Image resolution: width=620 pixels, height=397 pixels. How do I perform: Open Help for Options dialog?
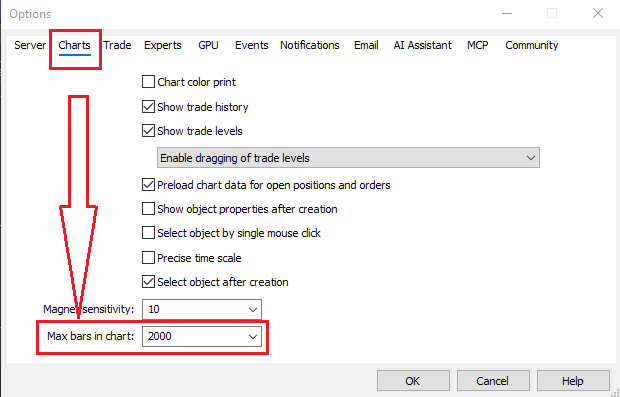[573, 381]
